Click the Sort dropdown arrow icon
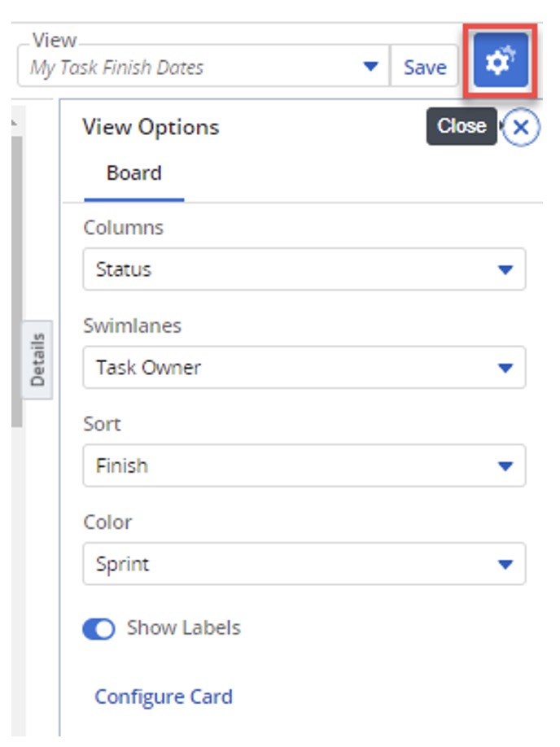 point(505,466)
